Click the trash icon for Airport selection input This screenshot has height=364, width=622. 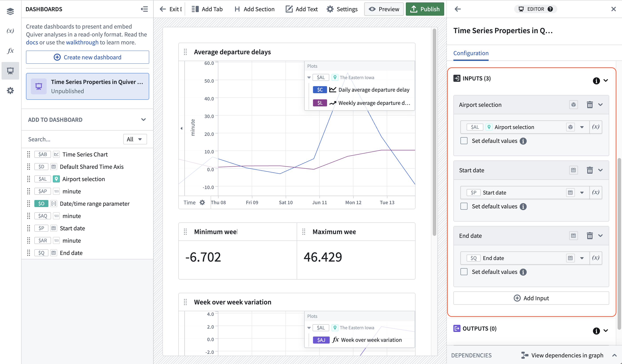click(589, 104)
